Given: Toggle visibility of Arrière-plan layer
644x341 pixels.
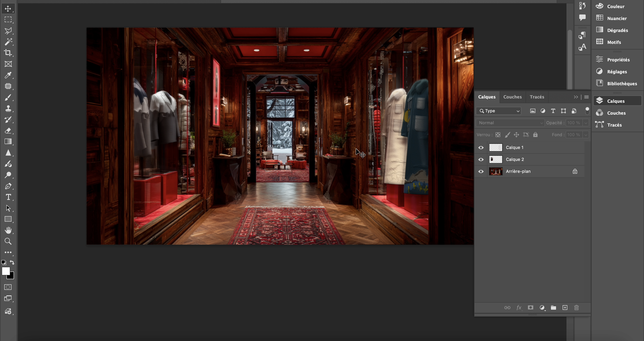Looking at the screenshot, I should pos(481,171).
